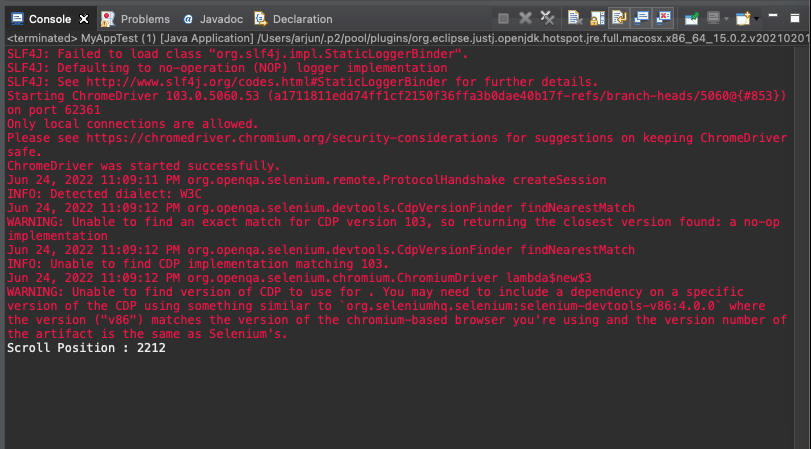Clear the console output

point(575,19)
